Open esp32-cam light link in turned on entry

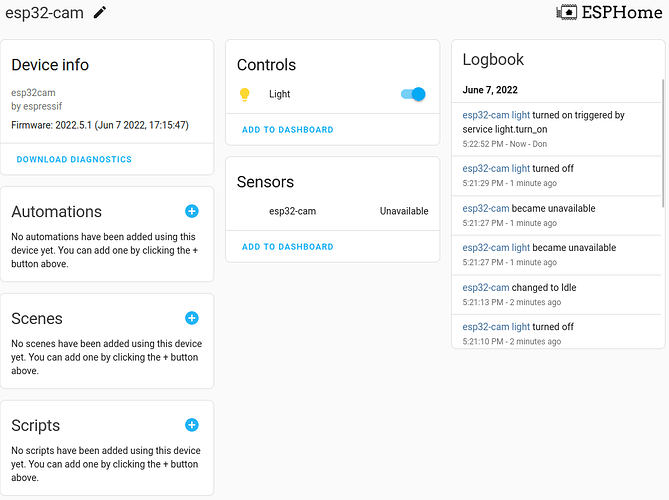[x=496, y=115]
